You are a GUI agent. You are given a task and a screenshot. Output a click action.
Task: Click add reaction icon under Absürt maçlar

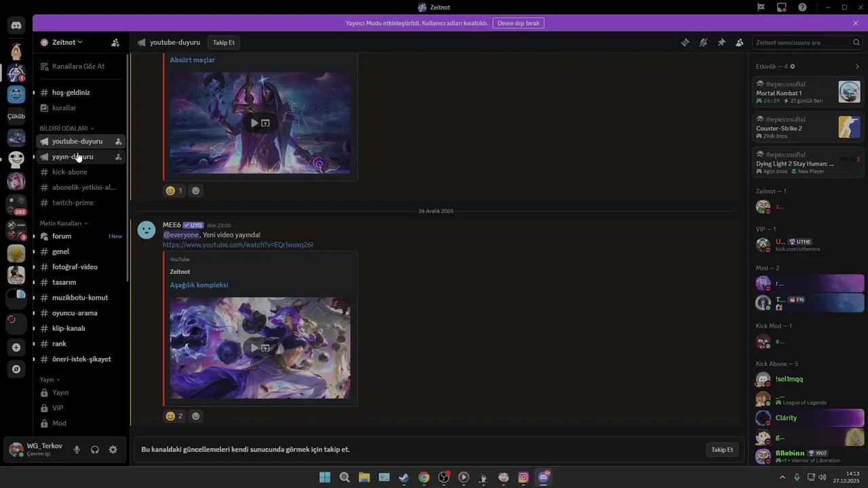tap(196, 190)
